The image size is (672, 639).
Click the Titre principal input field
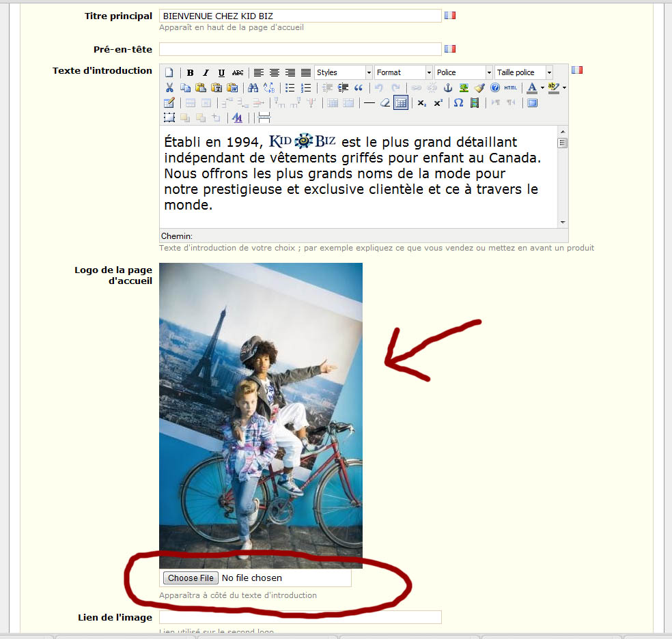coord(300,16)
